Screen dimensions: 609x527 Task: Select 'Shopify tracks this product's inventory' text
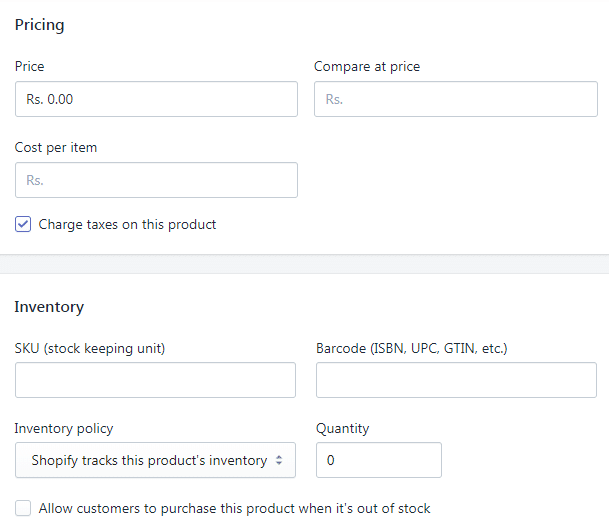click(x=149, y=460)
